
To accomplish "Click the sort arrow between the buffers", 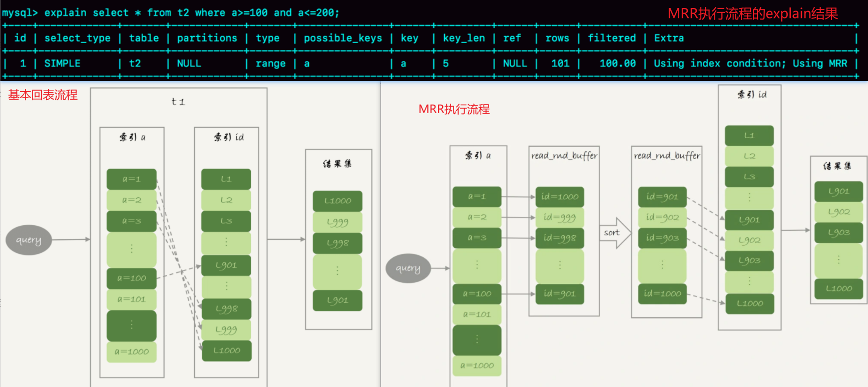I will [615, 233].
